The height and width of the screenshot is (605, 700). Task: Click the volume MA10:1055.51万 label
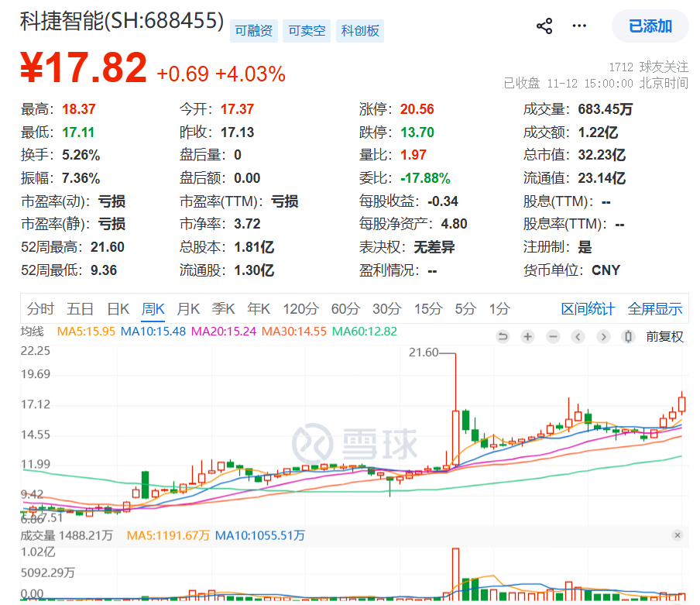(x=260, y=535)
